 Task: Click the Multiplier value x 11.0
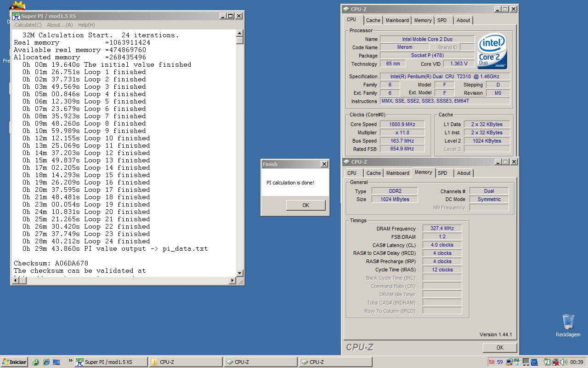(402, 132)
